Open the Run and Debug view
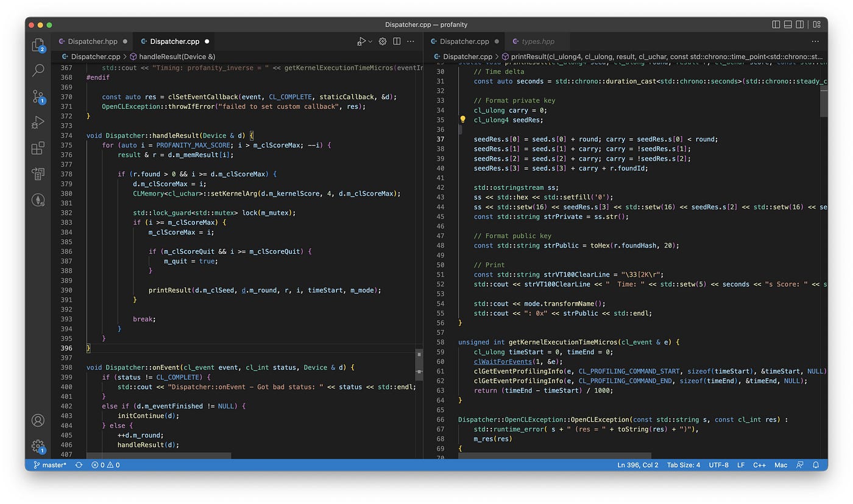This screenshot has height=504, width=853. point(38,122)
